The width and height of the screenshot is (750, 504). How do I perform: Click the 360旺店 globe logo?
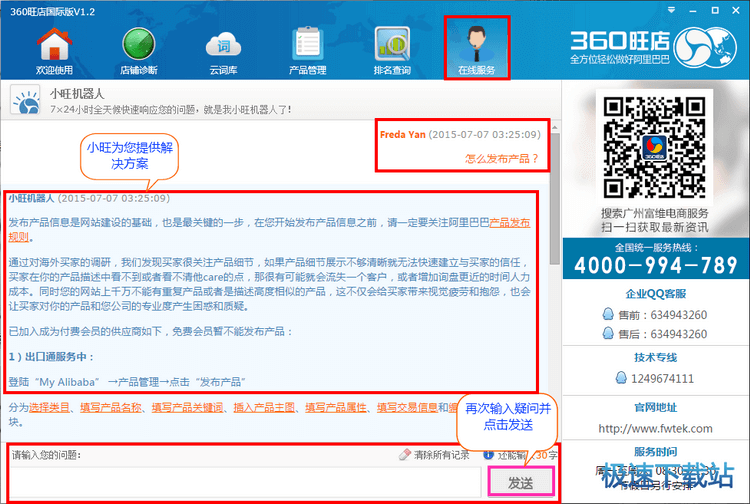point(705,46)
